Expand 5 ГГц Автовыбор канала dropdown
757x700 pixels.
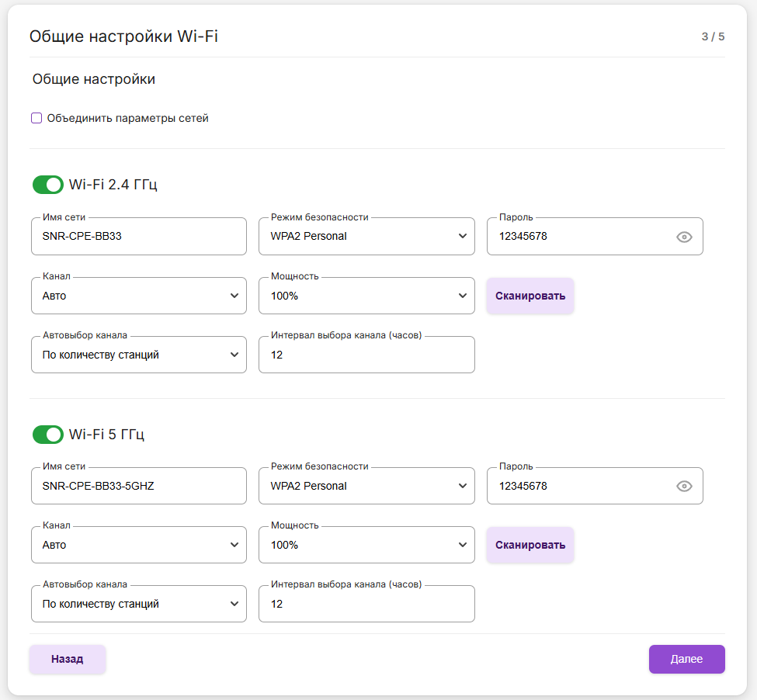click(x=138, y=605)
